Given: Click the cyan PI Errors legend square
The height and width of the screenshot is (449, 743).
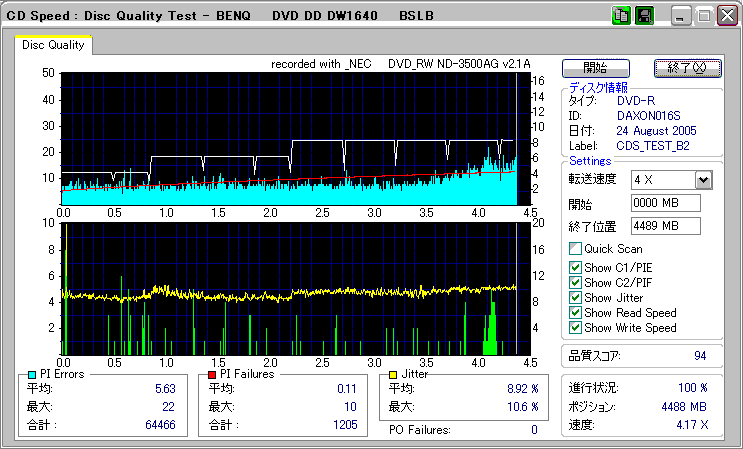Looking at the screenshot, I should coord(33,375).
